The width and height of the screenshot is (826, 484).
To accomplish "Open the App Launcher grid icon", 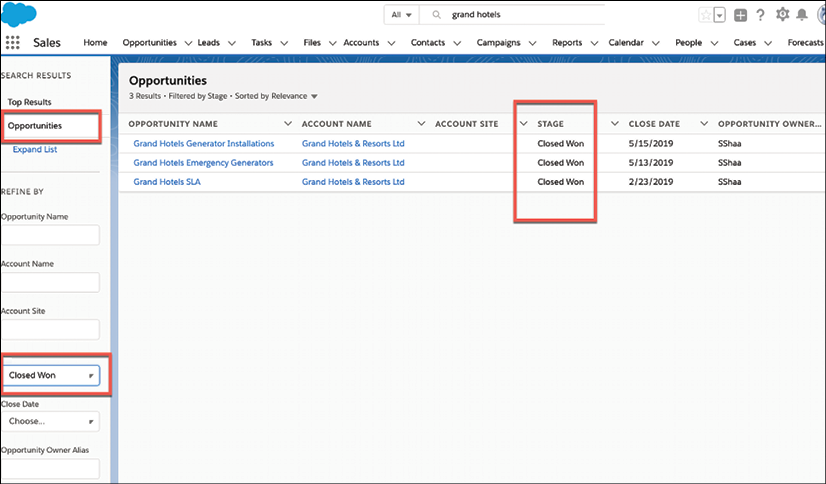I will [x=13, y=43].
